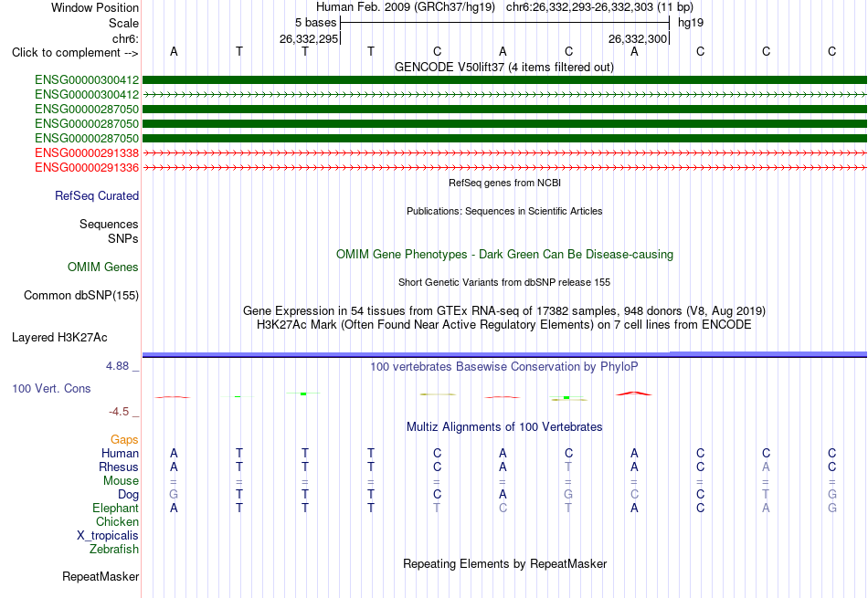Click 'Short Genetic Variants from dbSNP release 155'
This screenshot has width=868, height=598.
[504, 283]
